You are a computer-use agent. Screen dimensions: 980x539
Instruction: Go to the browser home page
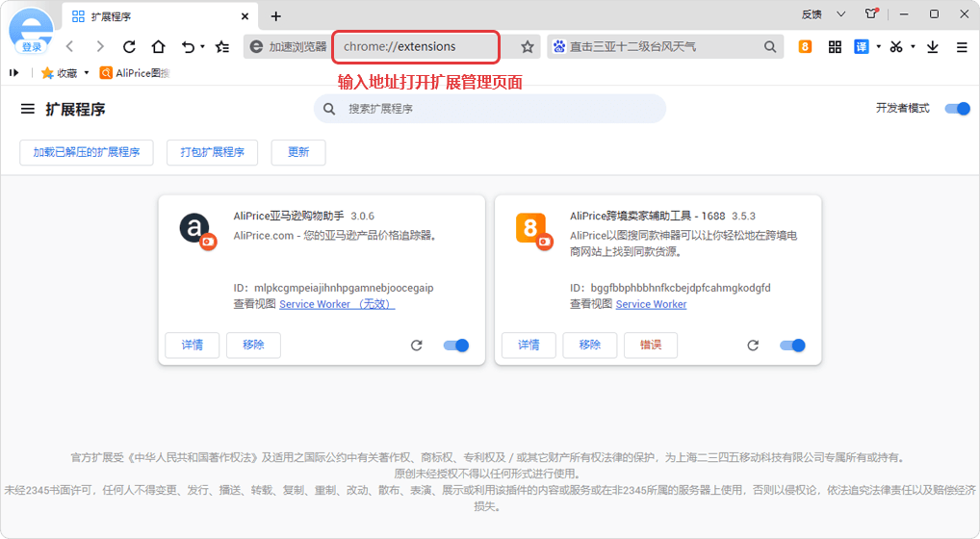point(158,46)
